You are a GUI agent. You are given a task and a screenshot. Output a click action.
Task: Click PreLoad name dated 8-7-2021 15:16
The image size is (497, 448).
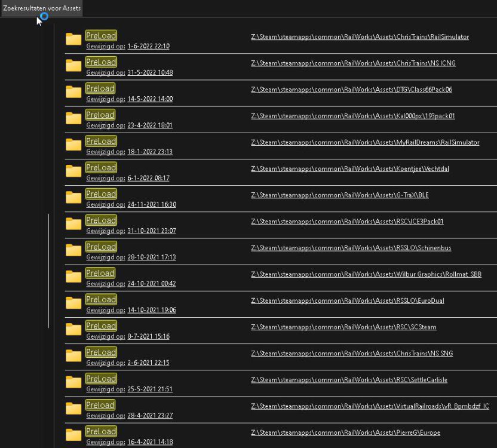click(x=101, y=326)
